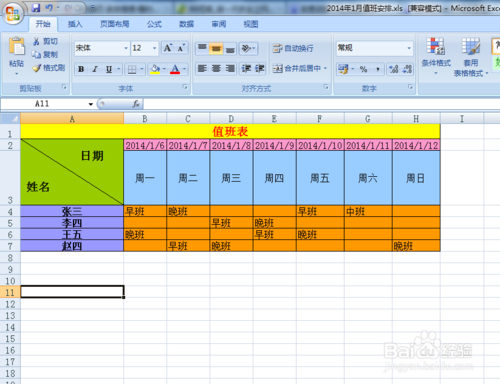Viewport: 500px width, 384px height.
Task: Click 合并后居中 merge and center
Action: point(297,69)
